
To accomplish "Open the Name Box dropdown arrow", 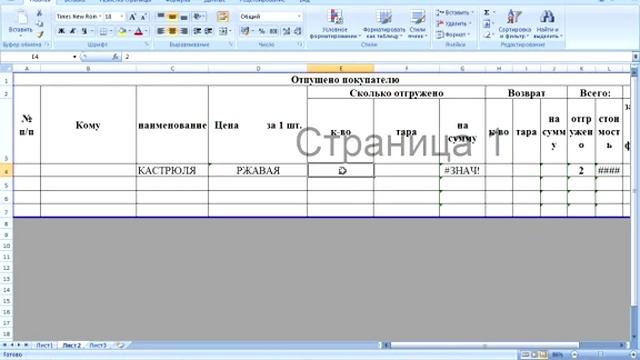I will 75,57.
